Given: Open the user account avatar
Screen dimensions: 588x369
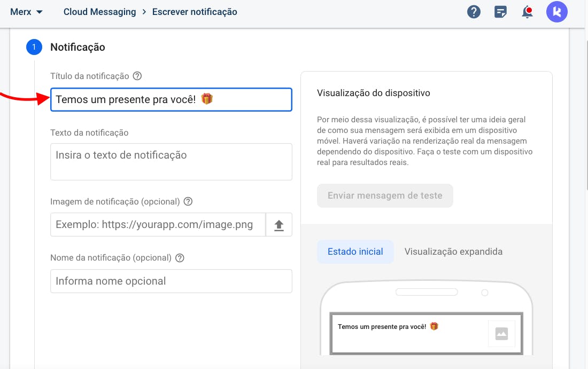Looking at the screenshot, I should point(556,12).
